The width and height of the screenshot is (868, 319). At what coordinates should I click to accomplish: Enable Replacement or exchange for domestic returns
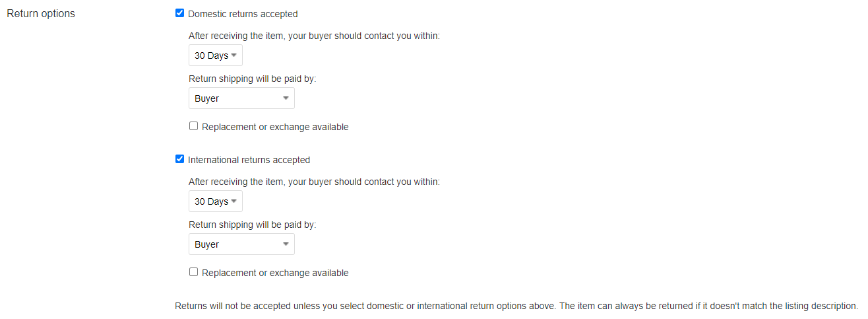[x=193, y=126]
